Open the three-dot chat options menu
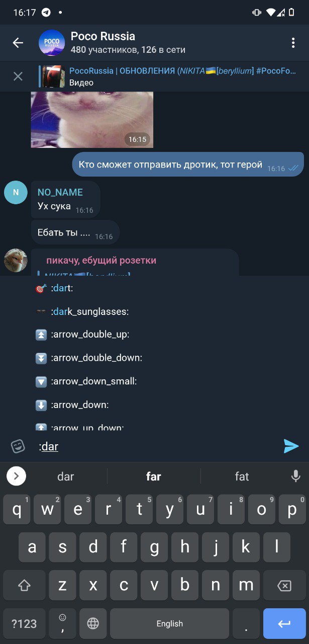This screenshot has height=644, width=309. point(293,43)
